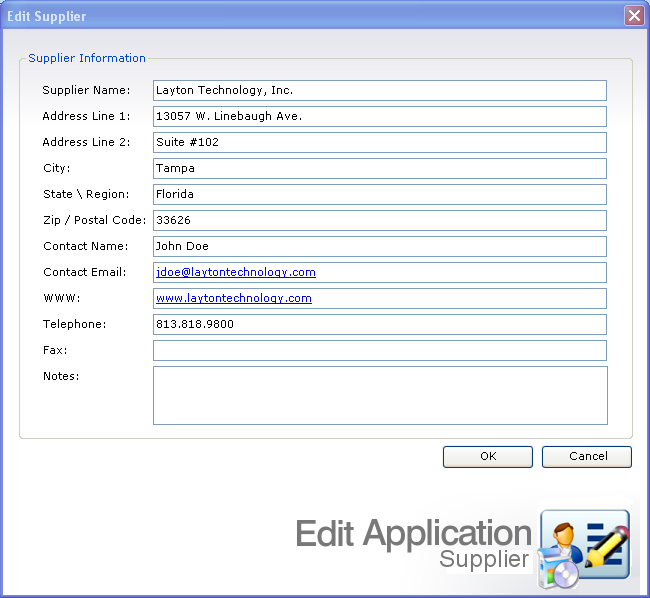This screenshot has height=598, width=650.
Task: Focus the City field containing Tampa
Action: pyautogui.click(x=380, y=168)
